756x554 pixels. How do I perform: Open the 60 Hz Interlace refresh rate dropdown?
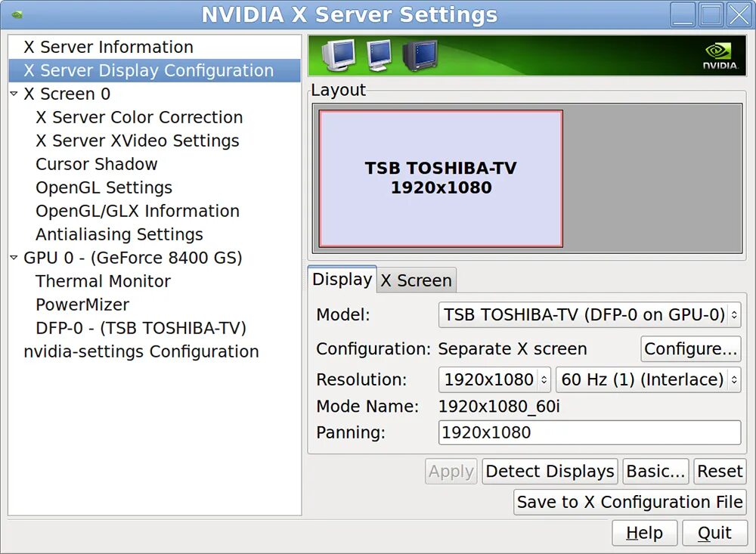[x=649, y=379]
